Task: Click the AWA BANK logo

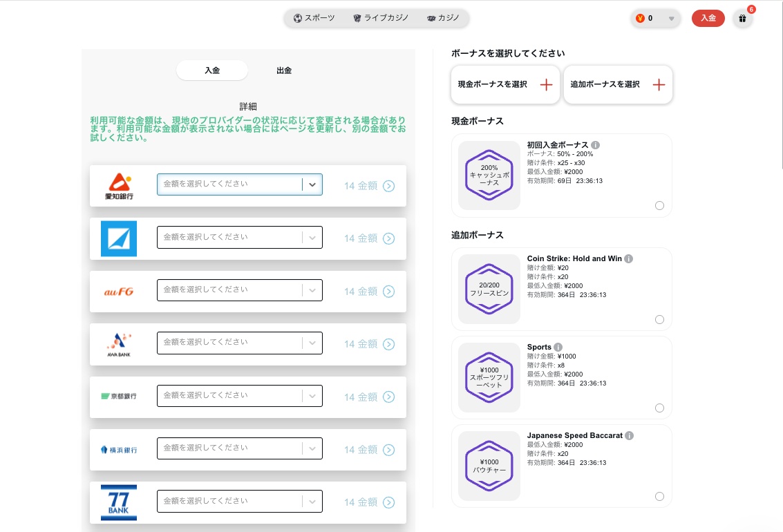Action: 119,344
